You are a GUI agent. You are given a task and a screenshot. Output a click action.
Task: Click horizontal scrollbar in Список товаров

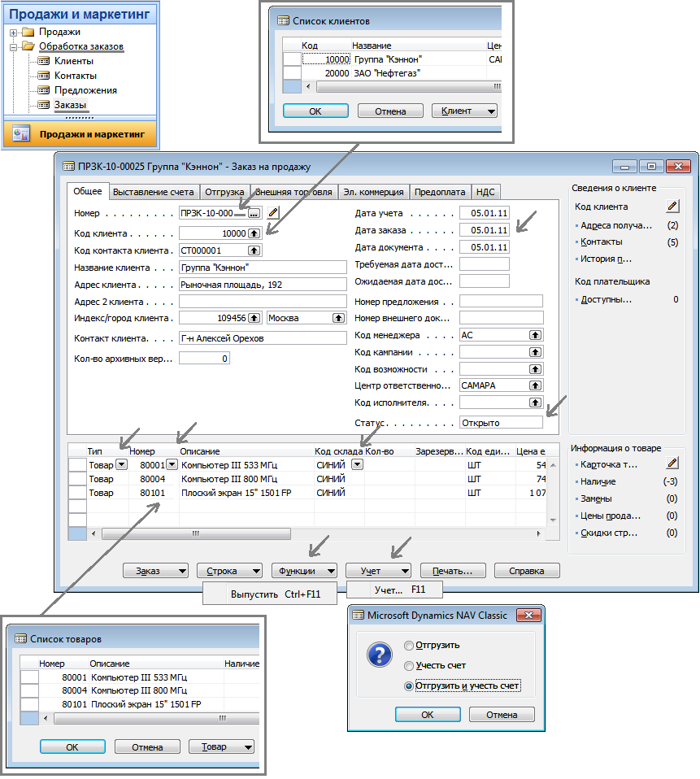[x=156, y=718]
